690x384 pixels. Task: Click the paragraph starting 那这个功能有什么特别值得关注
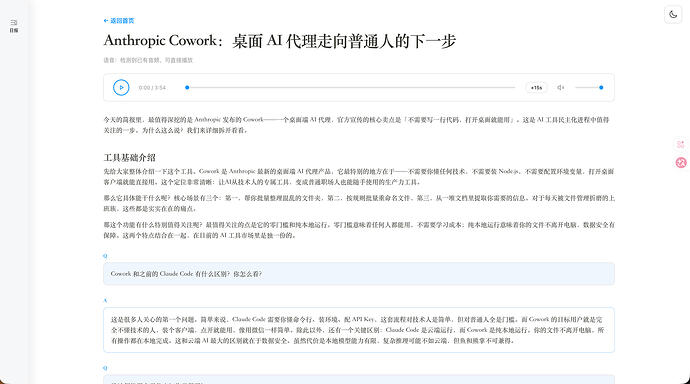[x=359, y=230]
